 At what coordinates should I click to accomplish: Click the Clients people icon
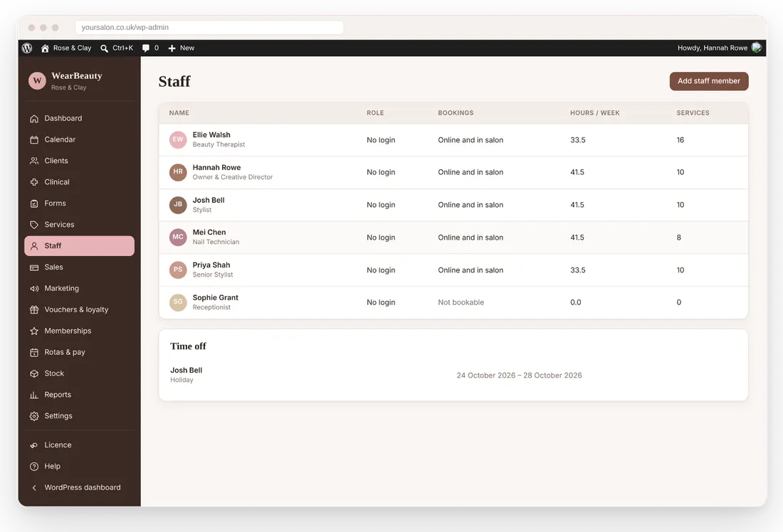(34, 161)
